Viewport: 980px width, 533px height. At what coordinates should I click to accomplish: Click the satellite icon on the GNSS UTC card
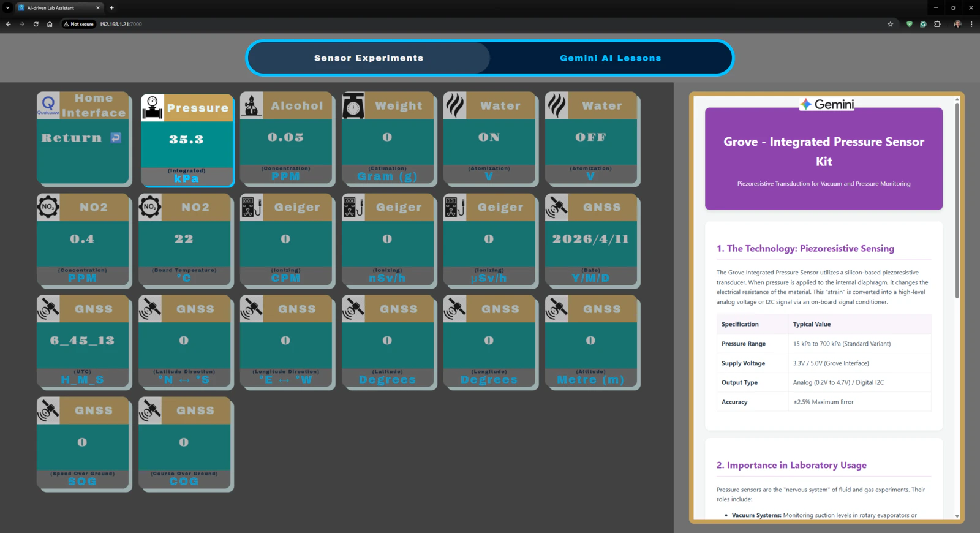tap(48, 309)
